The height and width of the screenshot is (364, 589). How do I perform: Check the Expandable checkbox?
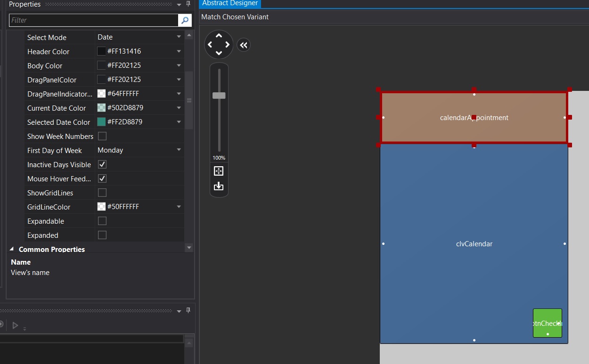tap(102, 221)
